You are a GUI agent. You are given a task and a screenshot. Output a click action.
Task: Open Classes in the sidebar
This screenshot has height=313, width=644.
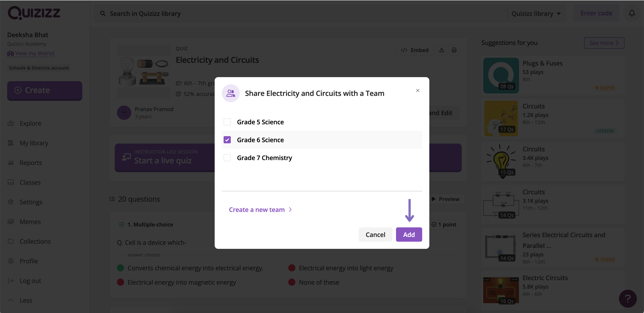[x=30, y=182]
